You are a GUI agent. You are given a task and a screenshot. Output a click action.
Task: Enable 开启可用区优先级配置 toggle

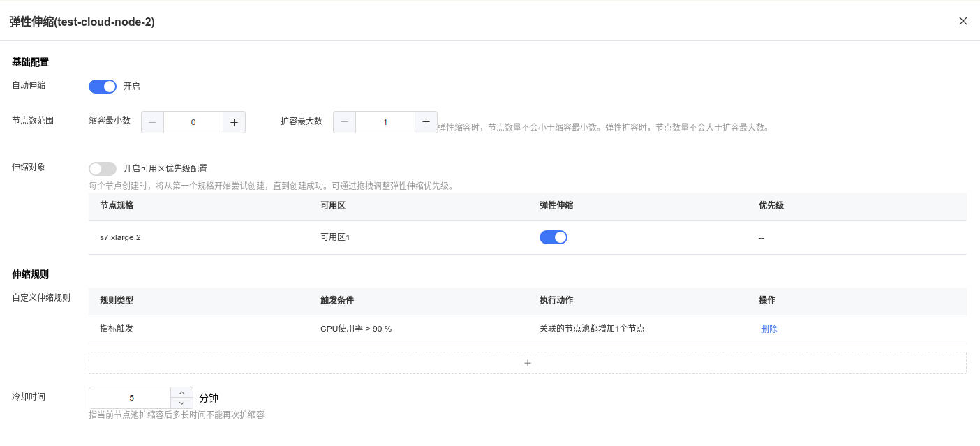pyautogui.click(x=103, y=169)
